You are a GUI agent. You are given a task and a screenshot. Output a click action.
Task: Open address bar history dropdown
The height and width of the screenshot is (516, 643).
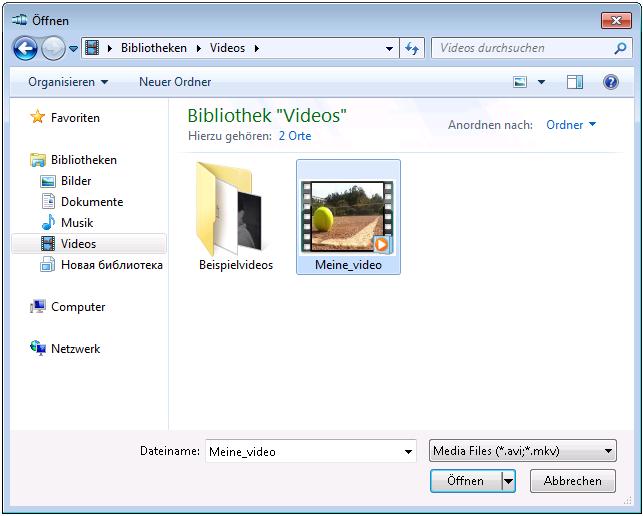pyautogui.click(x=390, y=48)
